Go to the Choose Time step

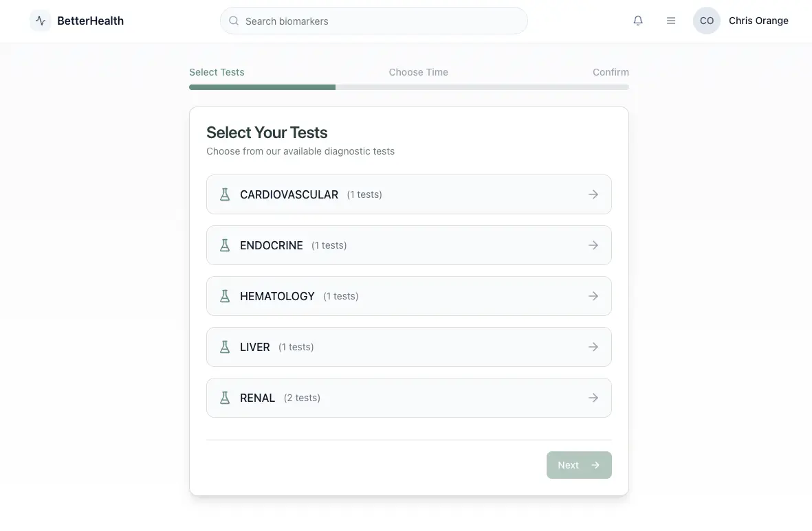pyautogui.click(x=418, y=72)
